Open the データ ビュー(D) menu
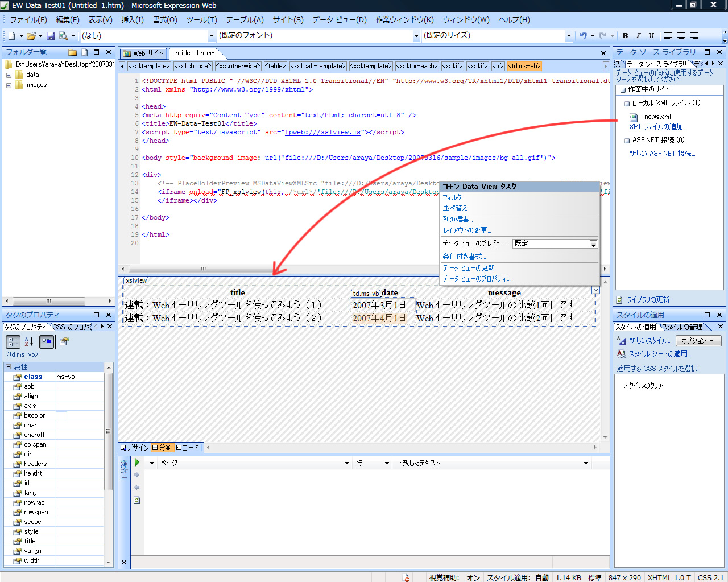The height and width of the screenshot is (582, 728). click(340, 20)
